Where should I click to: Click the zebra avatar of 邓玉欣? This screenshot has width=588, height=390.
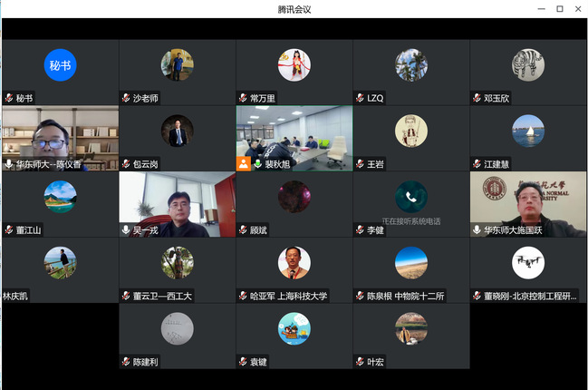(x=527, y=65)
